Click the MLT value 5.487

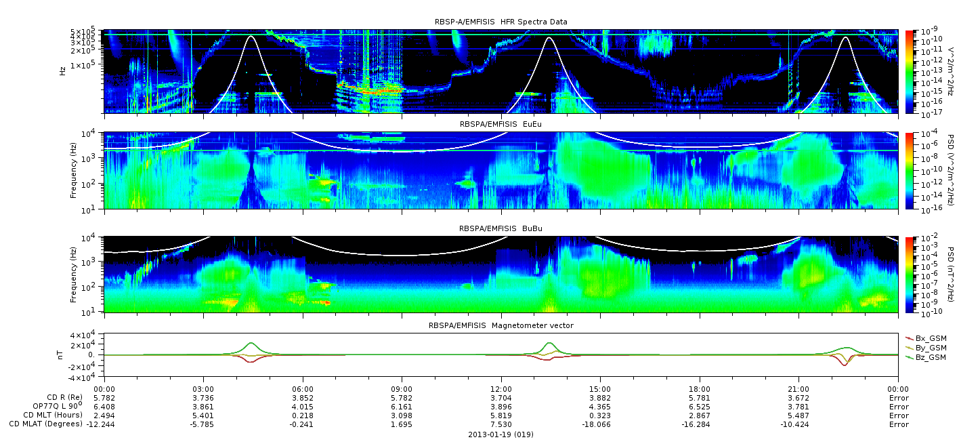click(798, 415)
